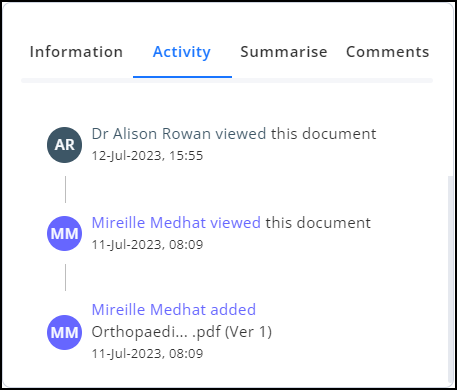Click the 12-Jul-2023, 15:55 timestamp
Image resolution: width=457 pixels, height=390 pixels.
pos(147,156)
